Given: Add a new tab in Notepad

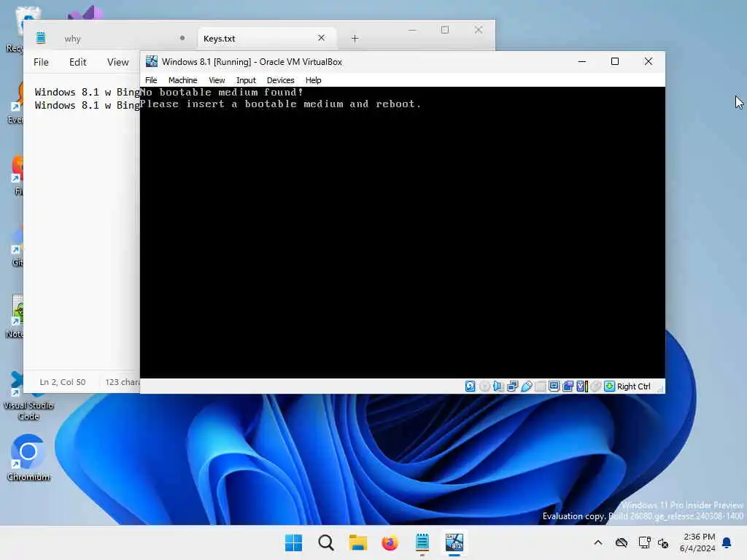Looking at the screenshot, I should click(x=355, y=39).
